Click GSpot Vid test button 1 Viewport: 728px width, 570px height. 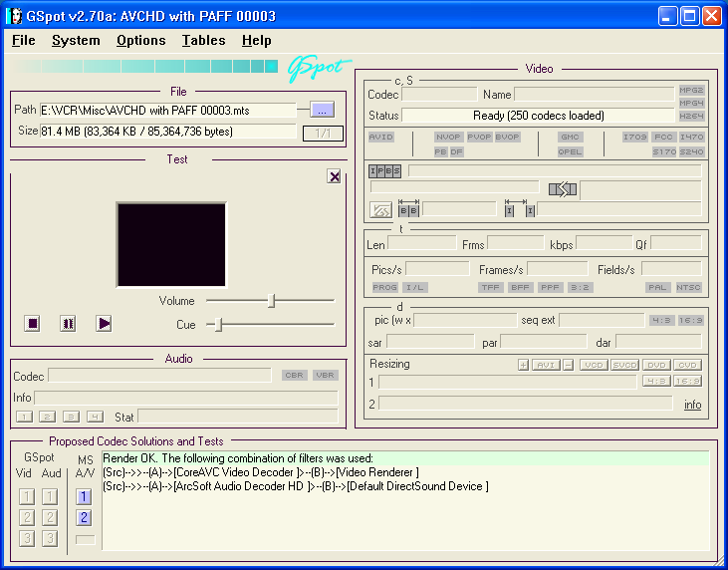27,497
